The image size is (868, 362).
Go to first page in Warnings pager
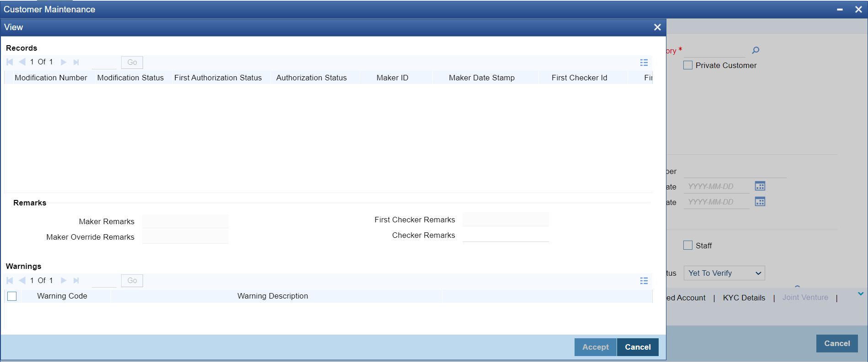10,280
